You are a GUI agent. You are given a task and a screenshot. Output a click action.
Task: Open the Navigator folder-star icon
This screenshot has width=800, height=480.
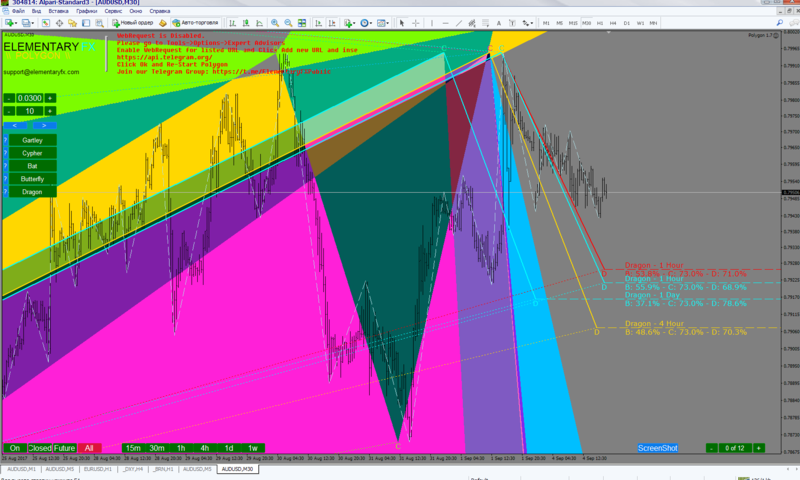point(72,23)
